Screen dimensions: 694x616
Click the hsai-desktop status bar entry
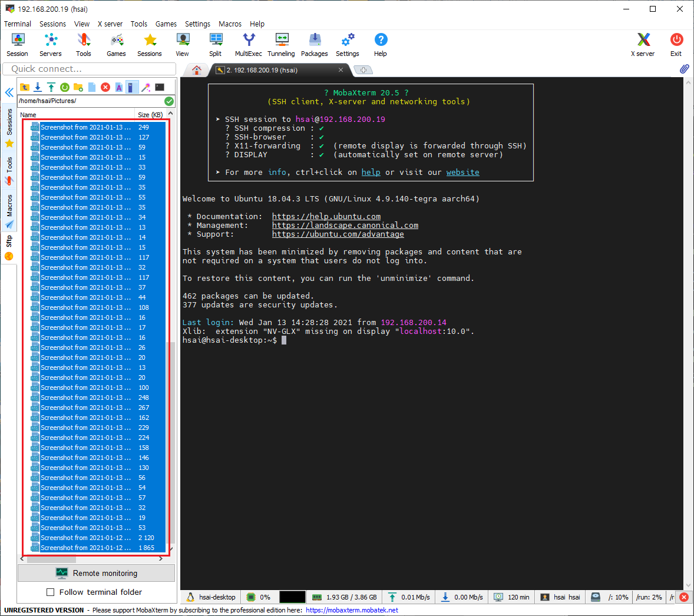[211, 597]
